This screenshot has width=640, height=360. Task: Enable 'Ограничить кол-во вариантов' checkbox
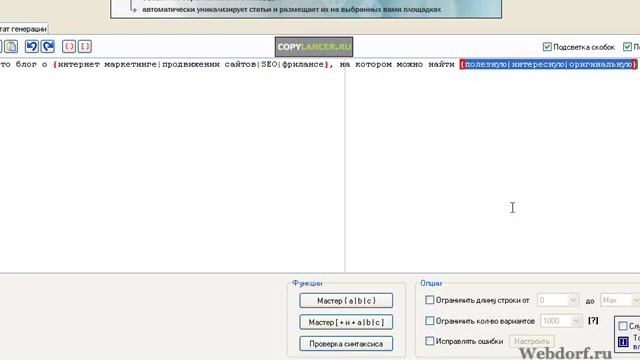pyautogui.click(x=429, y=321)
